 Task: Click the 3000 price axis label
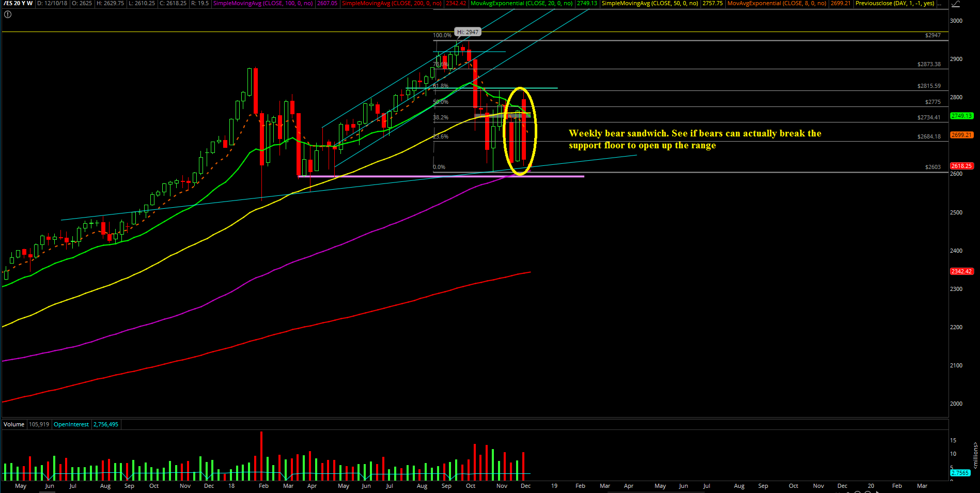pyautogui.click(x=956, y=21)
